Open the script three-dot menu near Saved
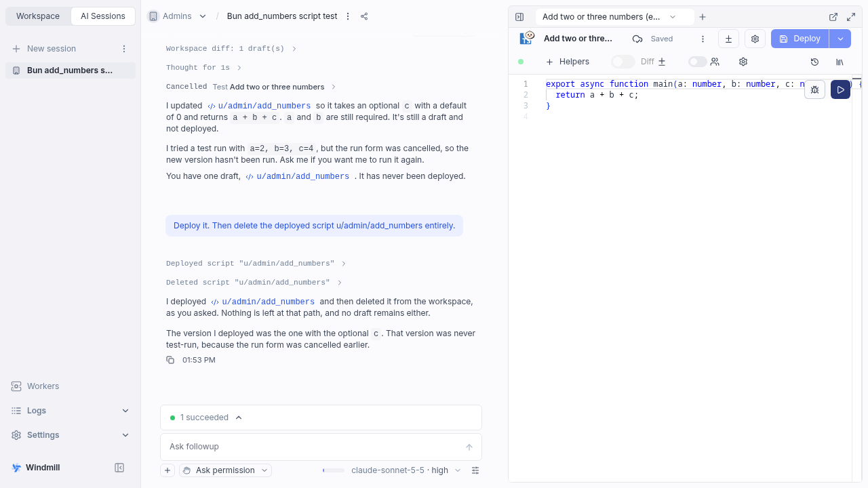This screenshot has height=488, width=868. pos(703,39)
